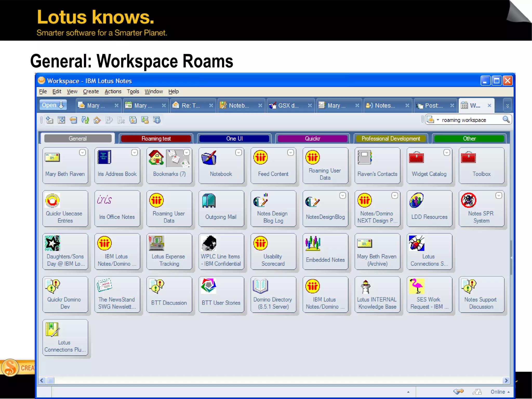Open Daughters/Sons Day @ IBM tile

point(65,251)
